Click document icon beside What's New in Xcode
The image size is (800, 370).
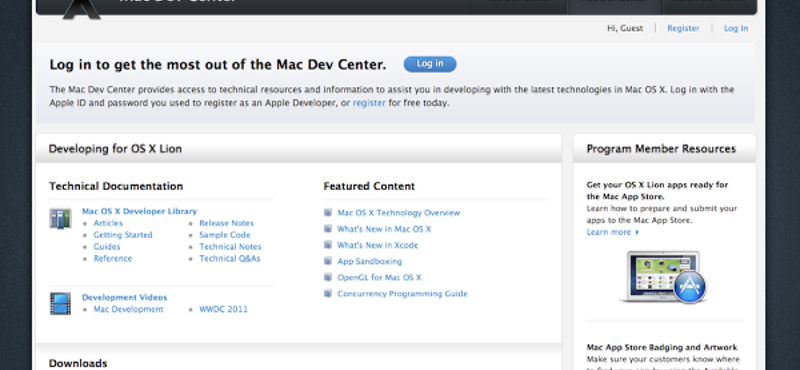coord(328,245)
